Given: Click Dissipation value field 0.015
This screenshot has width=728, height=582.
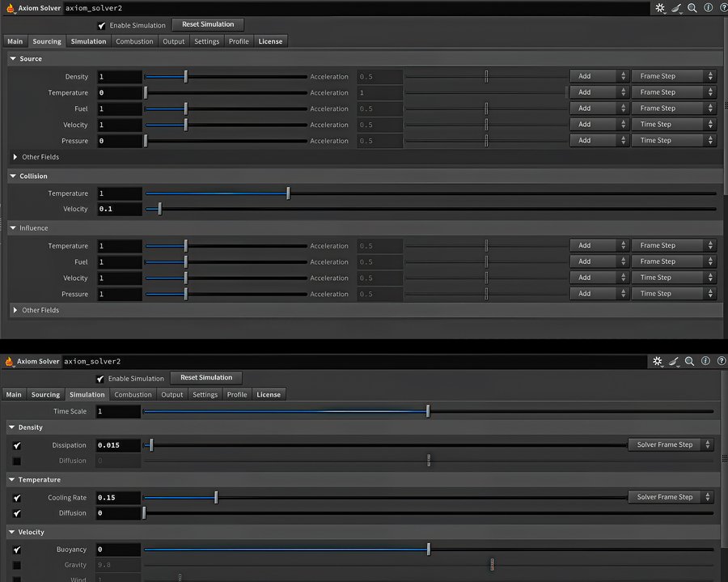Looking at the screenshot, I should tap(118, 445).
